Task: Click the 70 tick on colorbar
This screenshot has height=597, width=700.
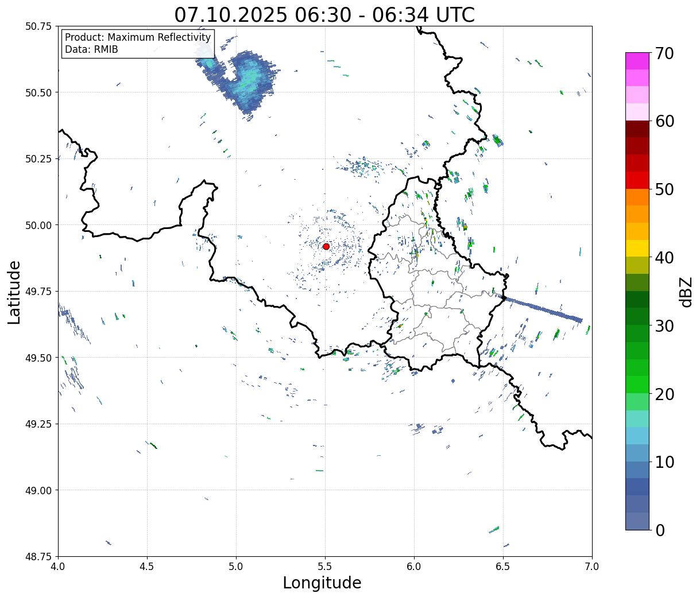Action: tap(664, 53)
